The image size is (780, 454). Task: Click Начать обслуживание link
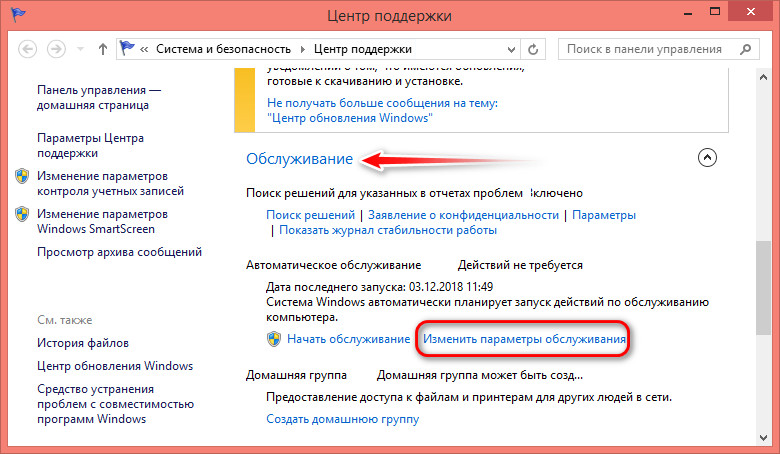point(349,339)
